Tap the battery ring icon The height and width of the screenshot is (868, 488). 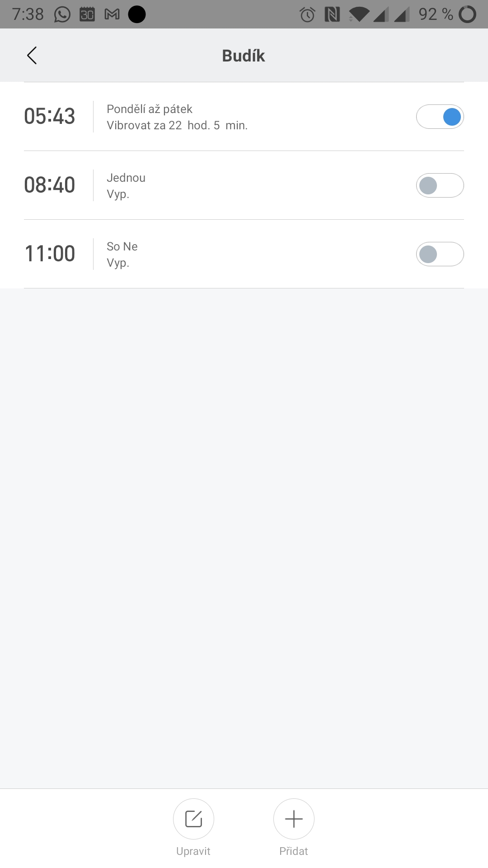(467, 14)
